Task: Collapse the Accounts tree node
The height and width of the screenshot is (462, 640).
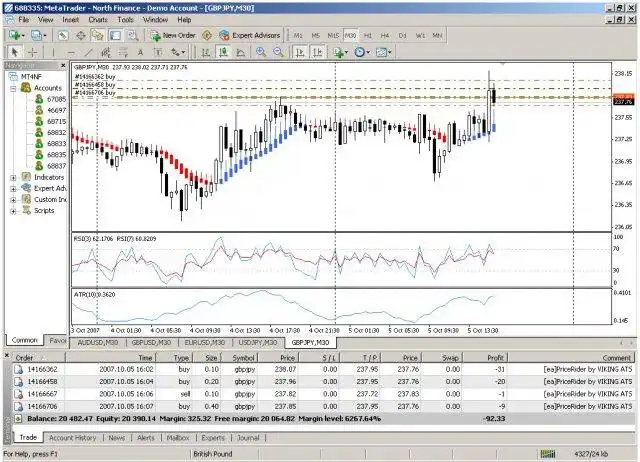Action: [x=13, y=88]
